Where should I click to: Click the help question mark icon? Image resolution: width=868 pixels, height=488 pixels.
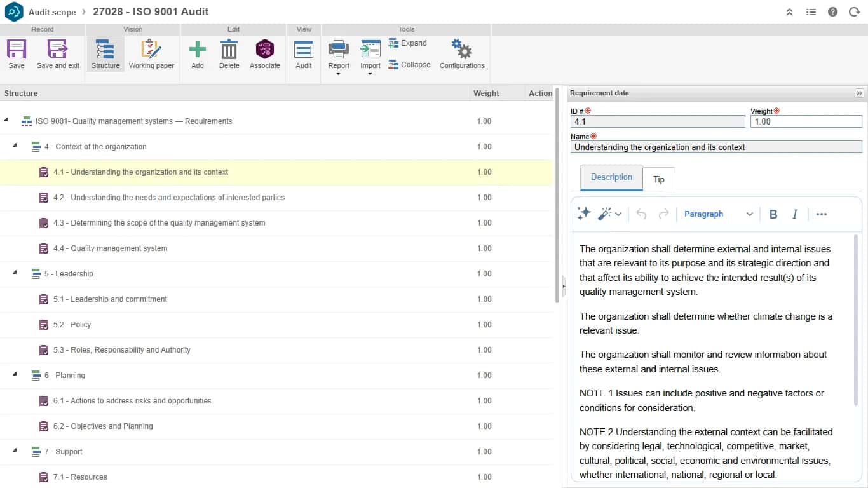[x=832, y=12]
